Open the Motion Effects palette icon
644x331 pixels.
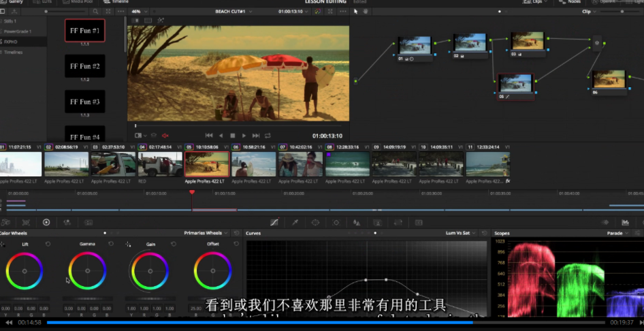click(88, 222)
